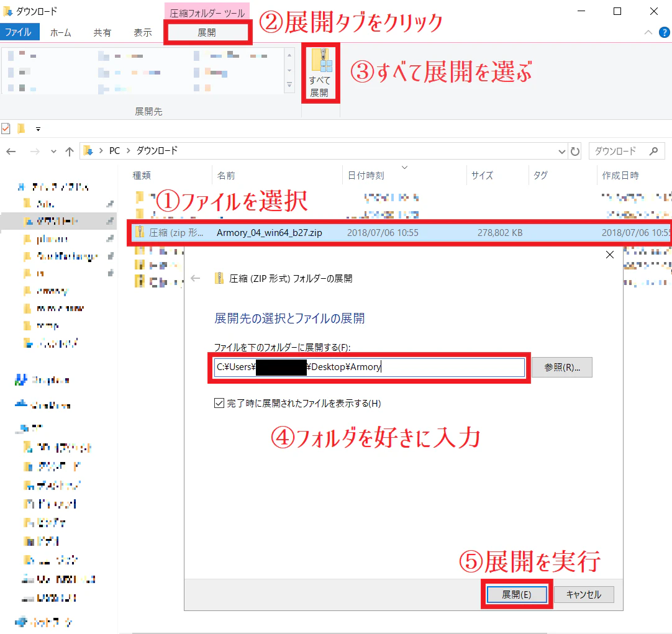Viewport: 672px width, 634px height.
Task: Open Explorer help via the question mark icon
Action: [x=664, y=32]
